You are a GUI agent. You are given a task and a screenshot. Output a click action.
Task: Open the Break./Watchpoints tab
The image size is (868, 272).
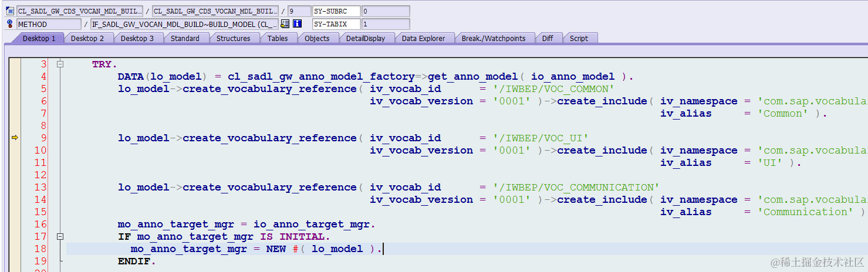point(493,38)
